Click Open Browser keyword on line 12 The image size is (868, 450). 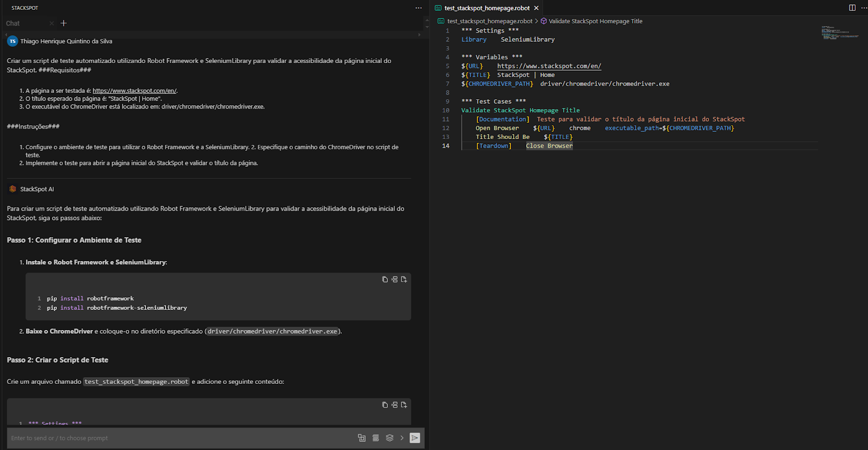(497, 128)
